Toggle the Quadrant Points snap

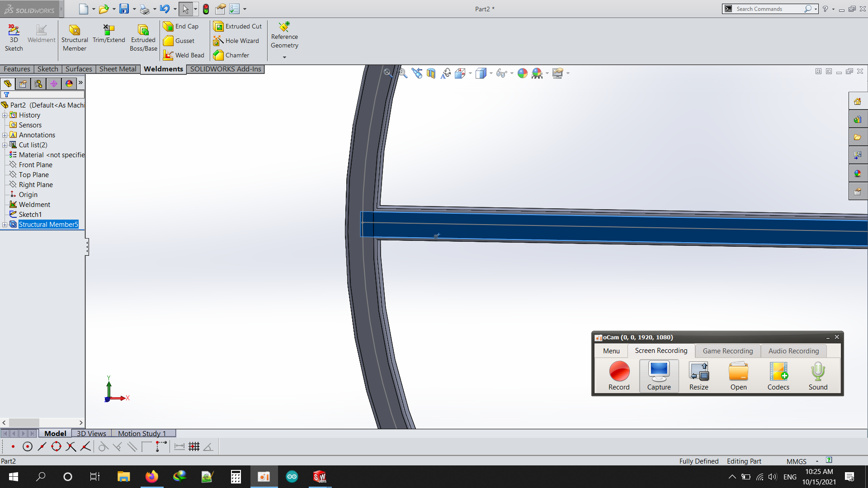click(56, 447)
